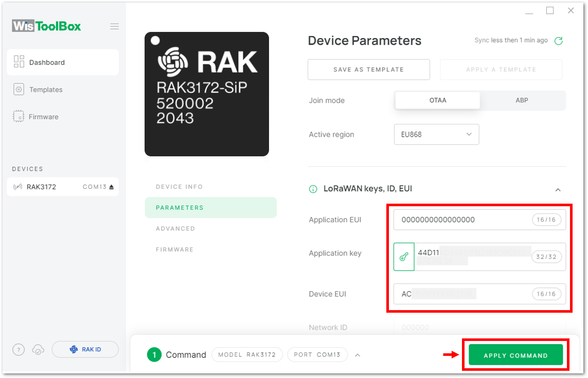Collapse the LoRaWAN keys, ID, EUI section
Image resolution: width=588 pixels, height=378 pixels.
pyautogui.click(x=558, y=190)
